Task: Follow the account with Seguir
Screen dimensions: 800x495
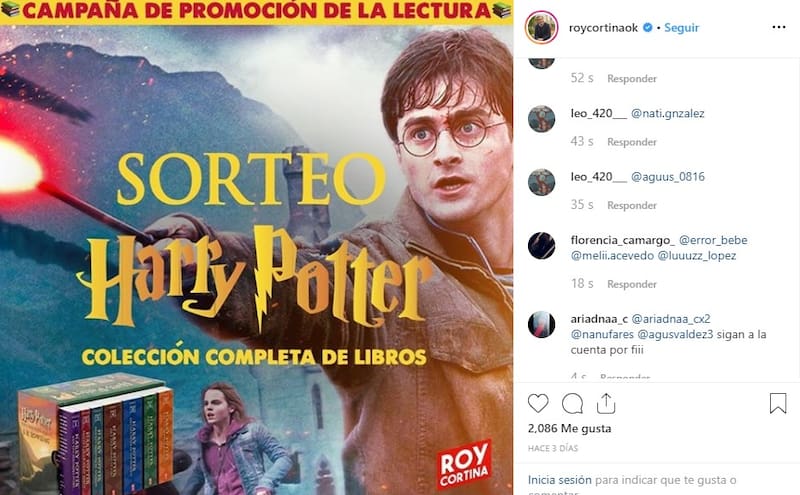Action: 681,28
